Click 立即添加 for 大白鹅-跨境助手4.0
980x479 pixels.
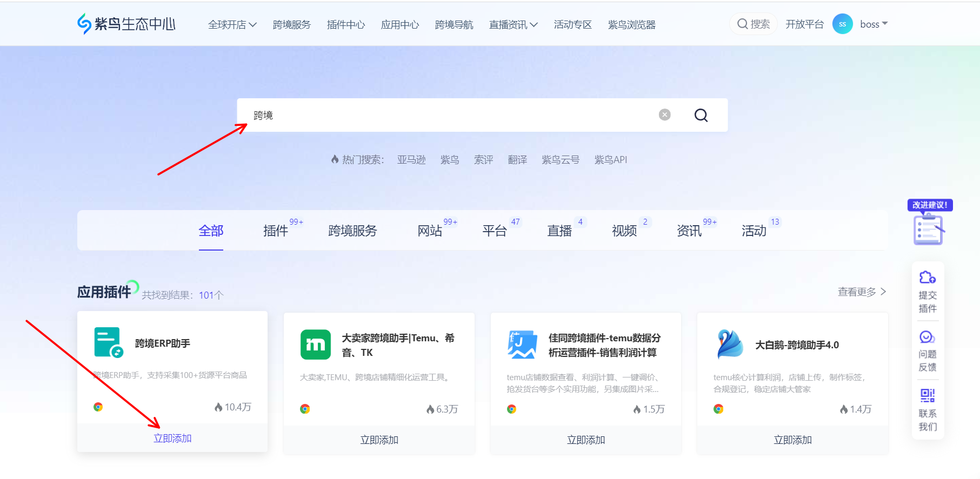point(793,440)
